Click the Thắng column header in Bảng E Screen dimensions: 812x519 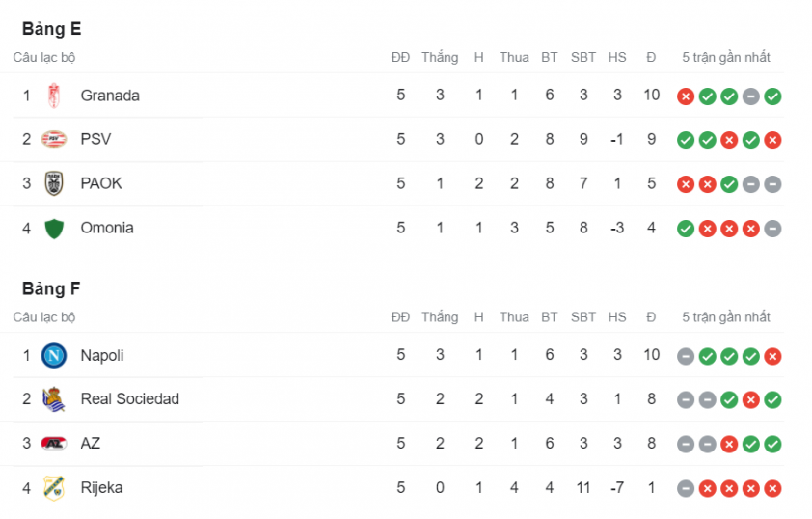pos(440,58)
